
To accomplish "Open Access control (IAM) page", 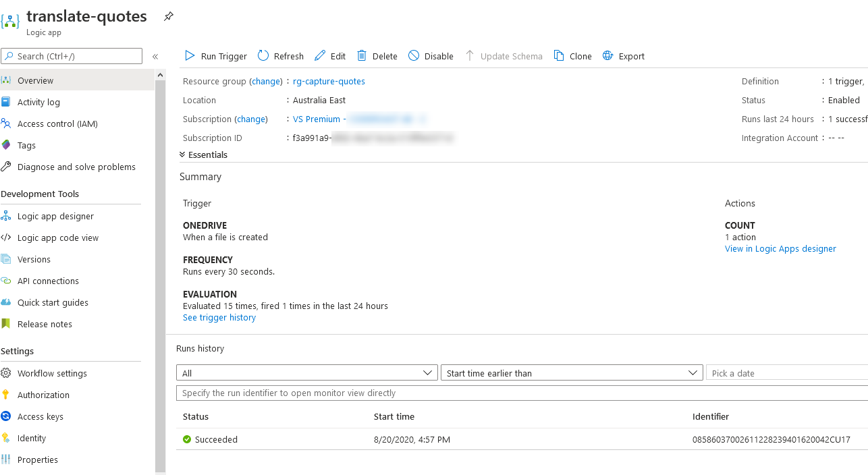I will tap(77, 123).
